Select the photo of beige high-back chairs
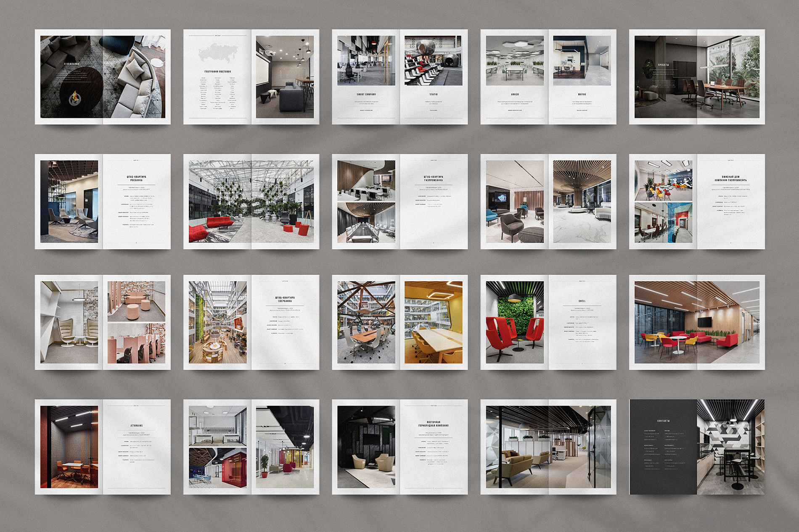Image resolution: width=799 pixels, height=532 pixels. [69, 322]
